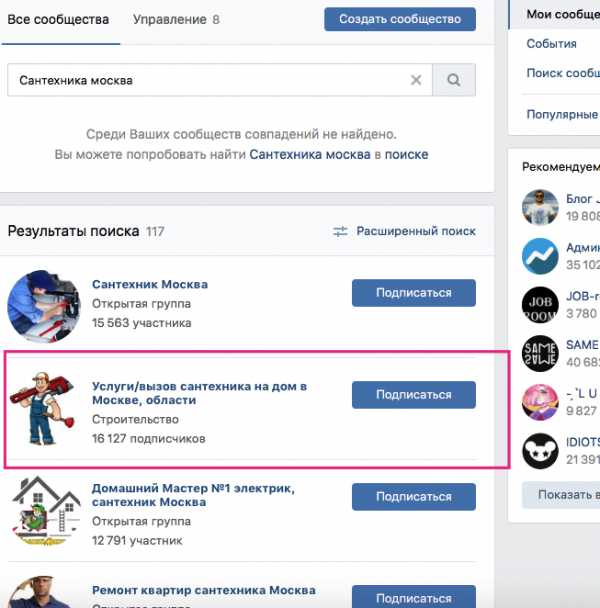Click the magnifying glass search button
Viewport: 600px width, 608px height.
pyautogui.click(x=454, y=80)
